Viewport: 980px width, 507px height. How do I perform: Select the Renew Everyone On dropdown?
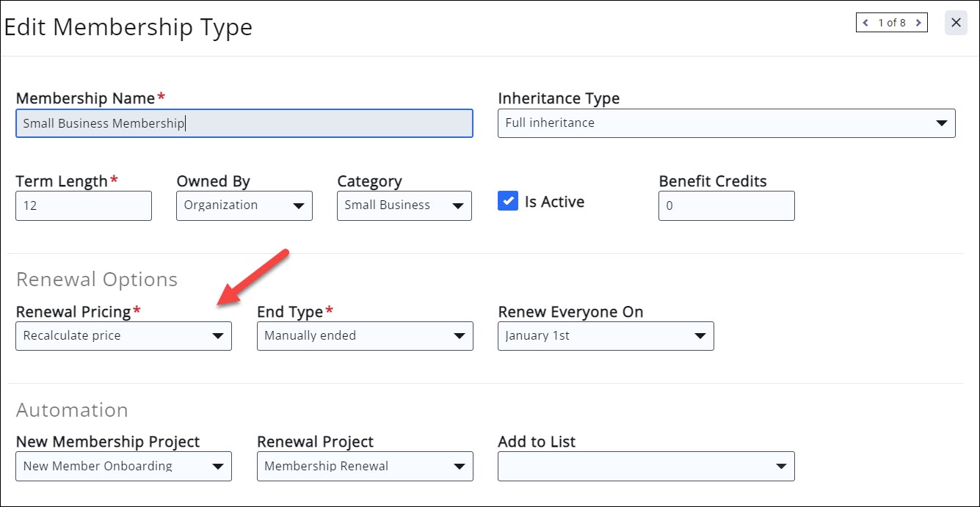606,336
